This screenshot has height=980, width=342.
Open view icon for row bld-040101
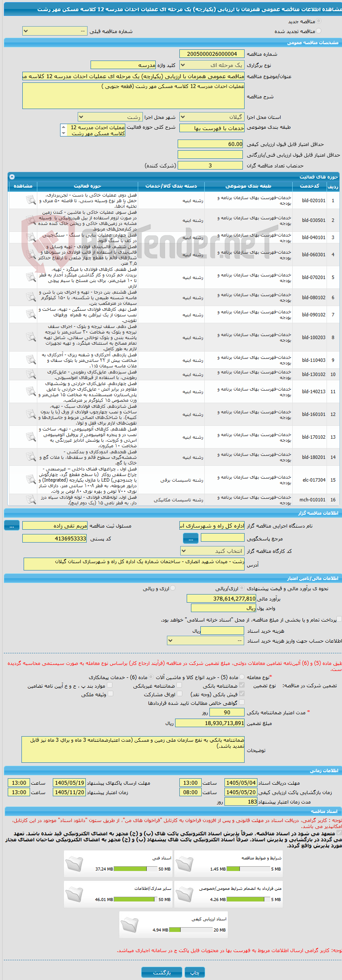[31, 237]
